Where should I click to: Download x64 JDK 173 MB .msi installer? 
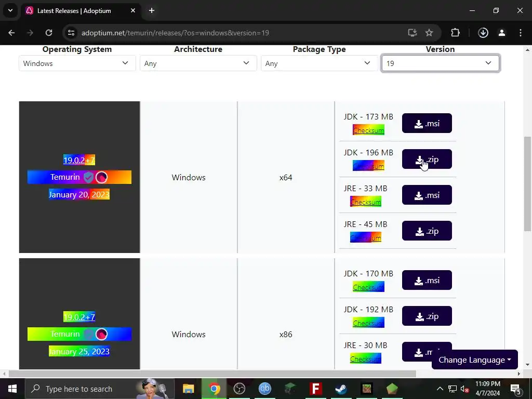coord(427,123)
